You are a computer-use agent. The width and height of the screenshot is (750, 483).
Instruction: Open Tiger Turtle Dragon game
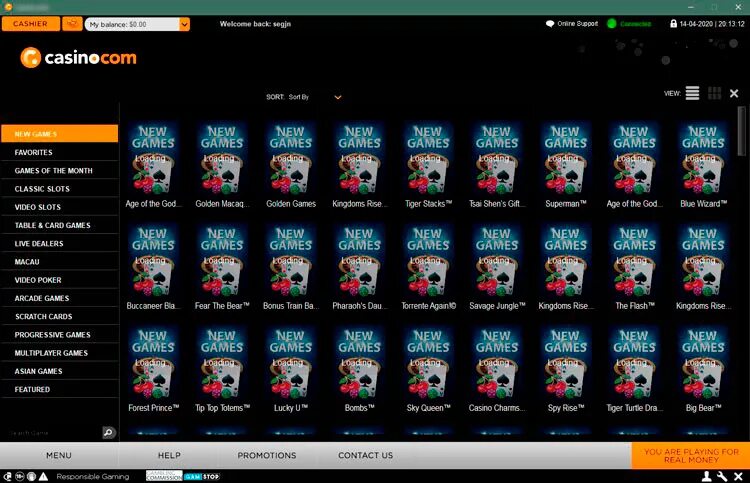tap(635, 363)
